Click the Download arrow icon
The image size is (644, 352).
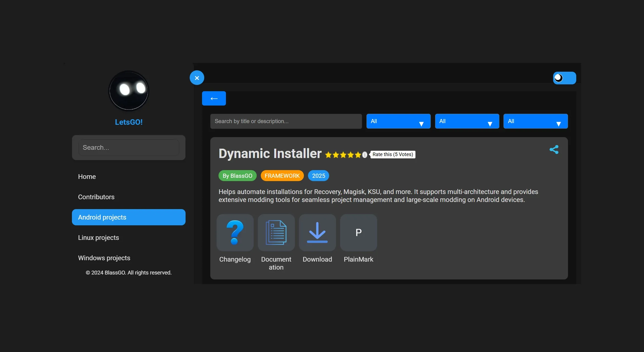(x=317, y=232)
